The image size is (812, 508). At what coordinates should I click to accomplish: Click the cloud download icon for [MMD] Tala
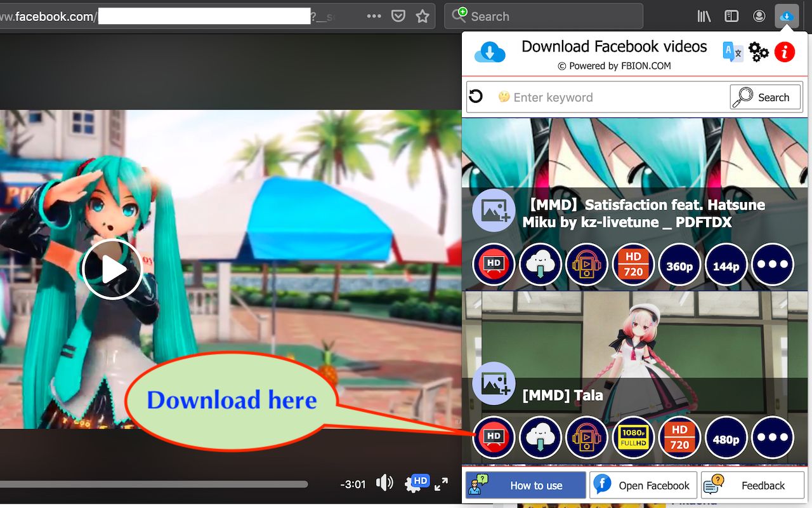540,438
